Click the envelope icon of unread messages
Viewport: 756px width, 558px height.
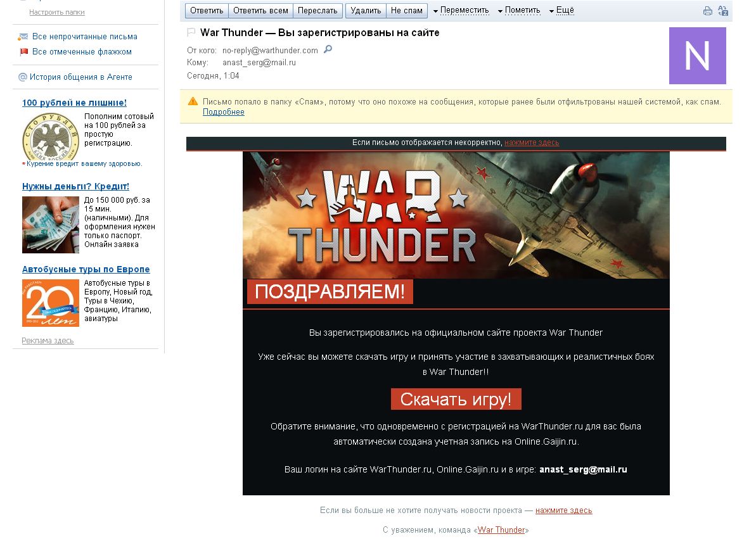tap(23, 37)
